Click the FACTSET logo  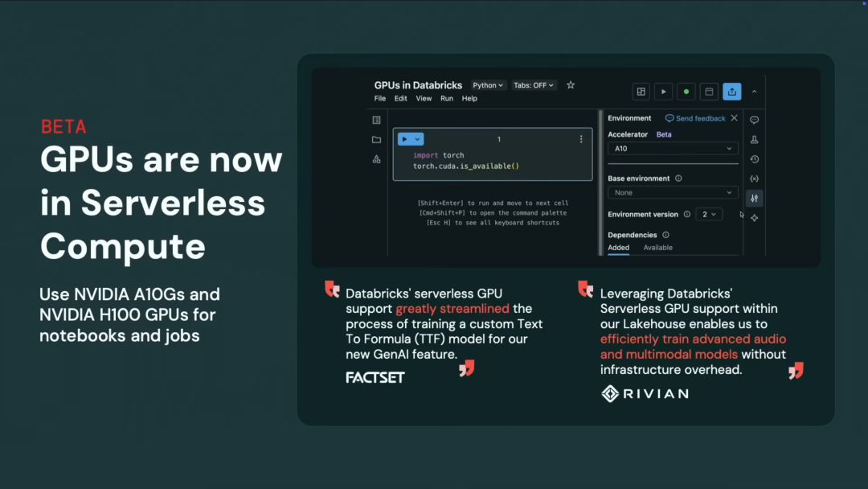[x=375, y=378]
